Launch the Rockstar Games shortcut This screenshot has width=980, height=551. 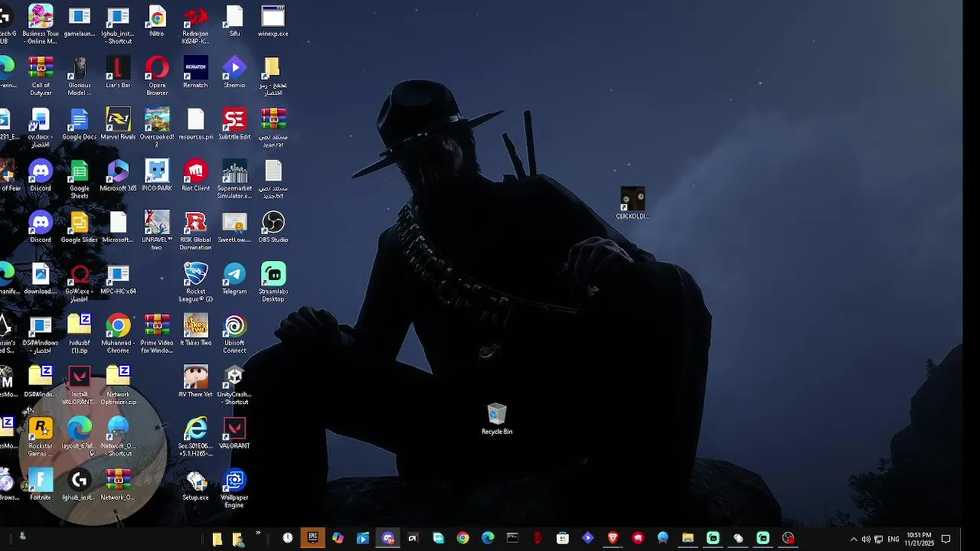[x=41, y=437]
